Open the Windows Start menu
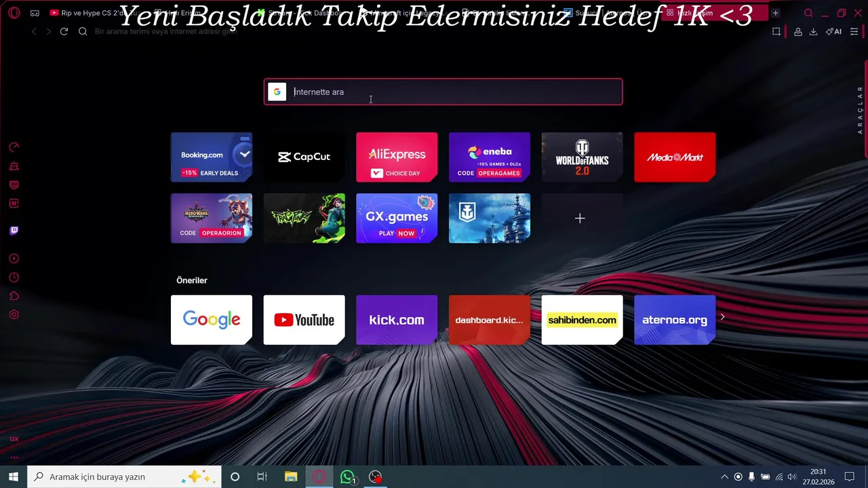The width and height of the screenshot is (868, 488). coord(14,476)
